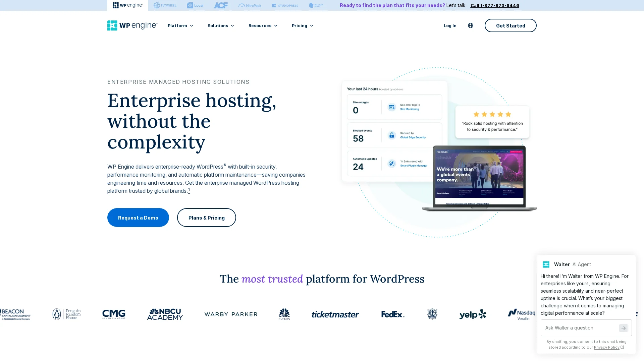Viewport: 644px width, 362px height.
Task: Click 'Your last 24 hours' card title
Action: point(363,89)
